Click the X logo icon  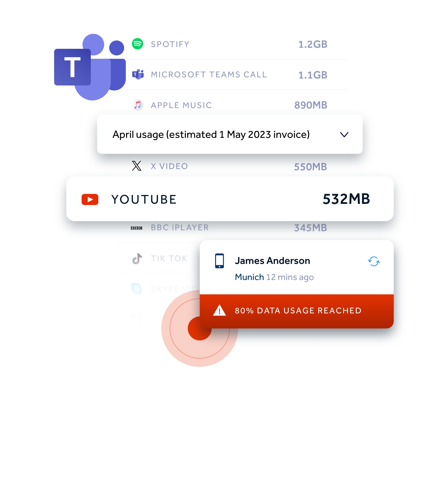pyautogui.click(x=136, y=166)
